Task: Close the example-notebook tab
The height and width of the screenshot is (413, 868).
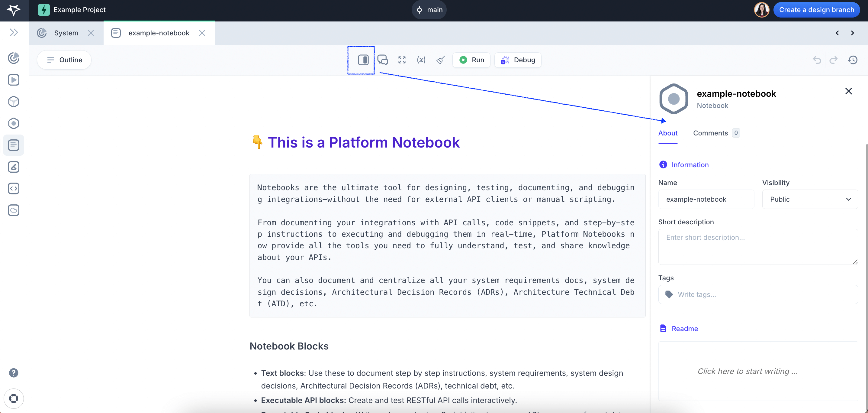Action: click(x=202, y=33)
